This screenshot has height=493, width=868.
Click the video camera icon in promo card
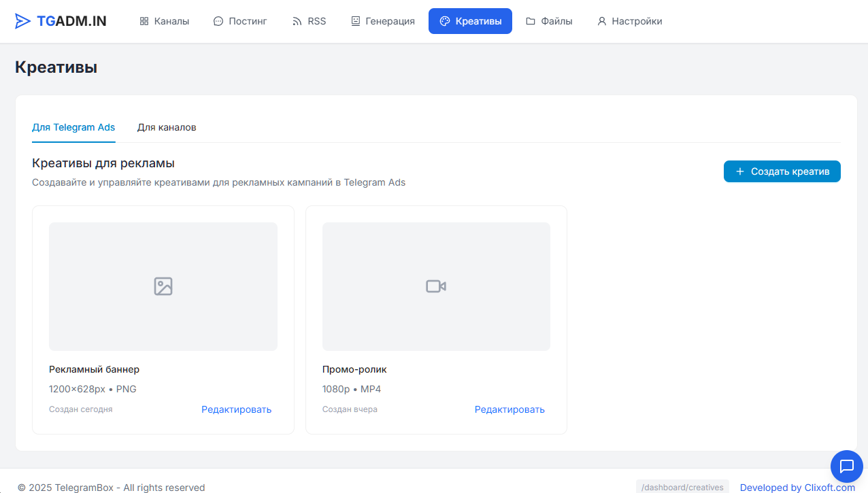(436, 286)
